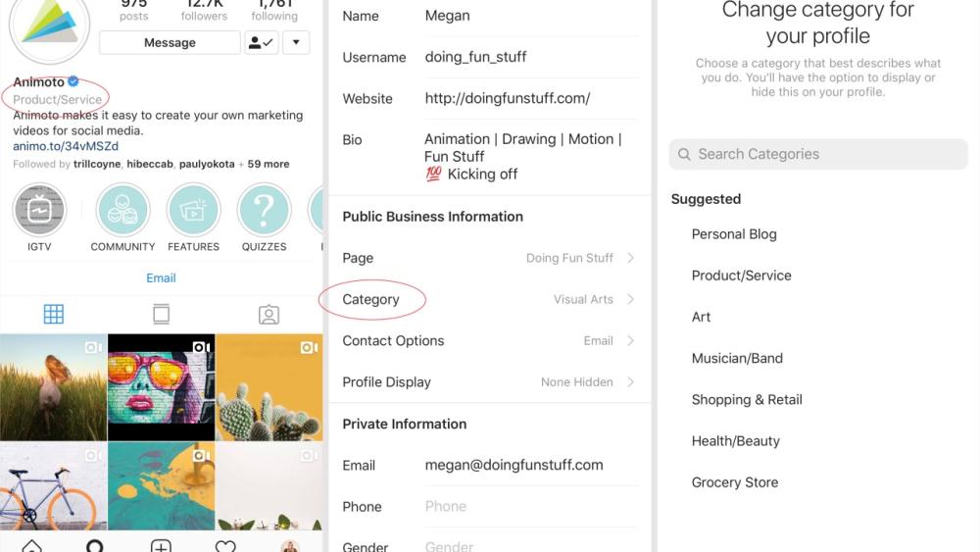This screenshot has width=980, height=552.
Task: Open the animo.to/34vMSZd bio link
Action: click(66, 146)
